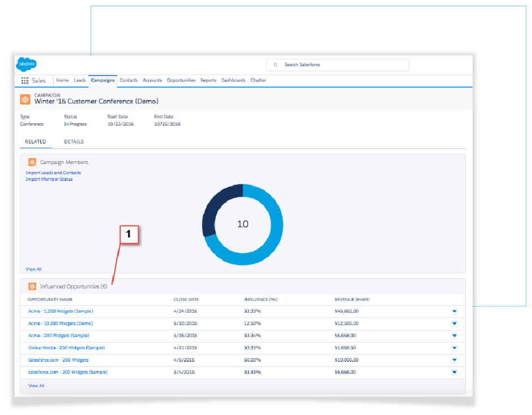Navigate to the Opportunities tab

pos(181,80)
